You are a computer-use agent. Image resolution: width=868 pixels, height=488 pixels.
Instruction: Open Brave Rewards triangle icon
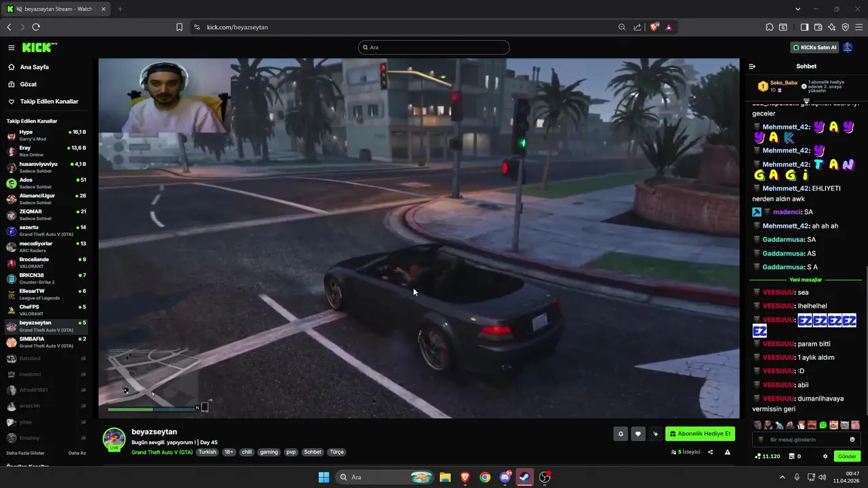click(669, 27)
